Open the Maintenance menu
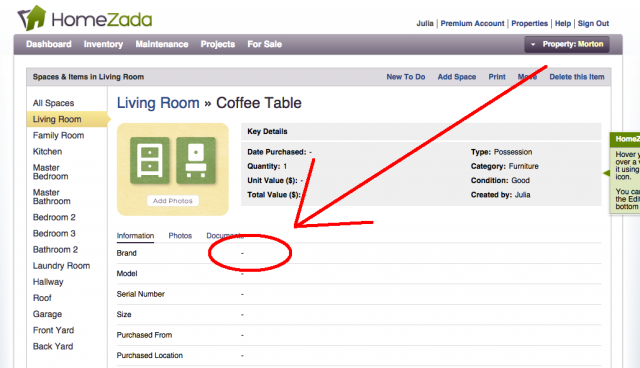Screen dimensions: 640x368 [x=162, y=44]
